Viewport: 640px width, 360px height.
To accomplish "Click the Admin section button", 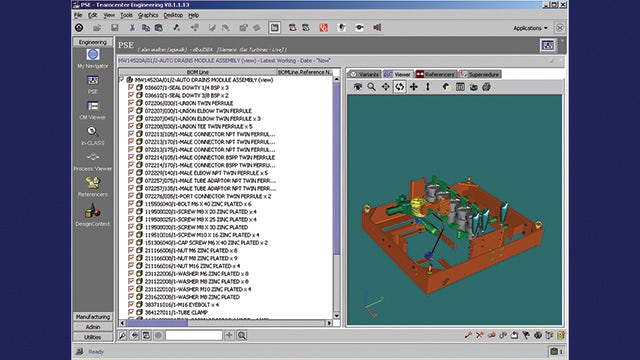I will pos(93,327).
